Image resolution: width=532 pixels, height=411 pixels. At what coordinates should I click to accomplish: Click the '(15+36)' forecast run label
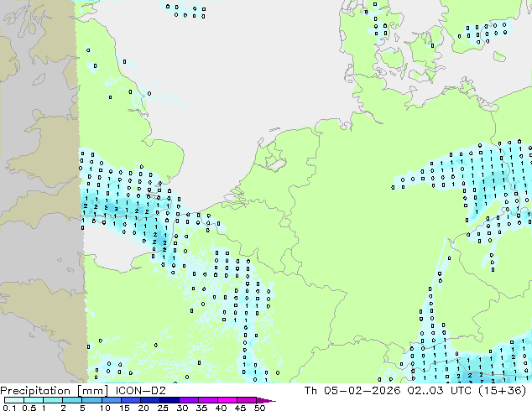click(502, 391)
